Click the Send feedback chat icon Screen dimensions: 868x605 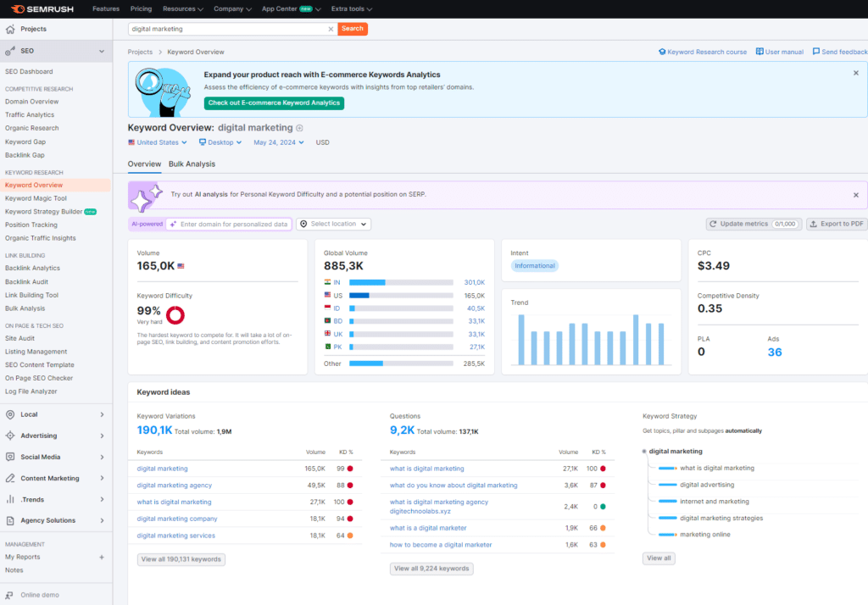coord(815,52)
